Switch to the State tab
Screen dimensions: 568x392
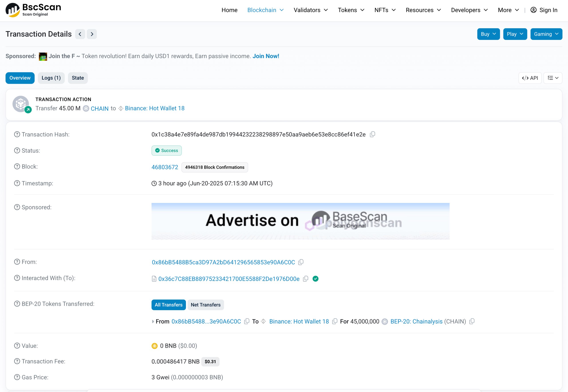click(x=78, y=78)
